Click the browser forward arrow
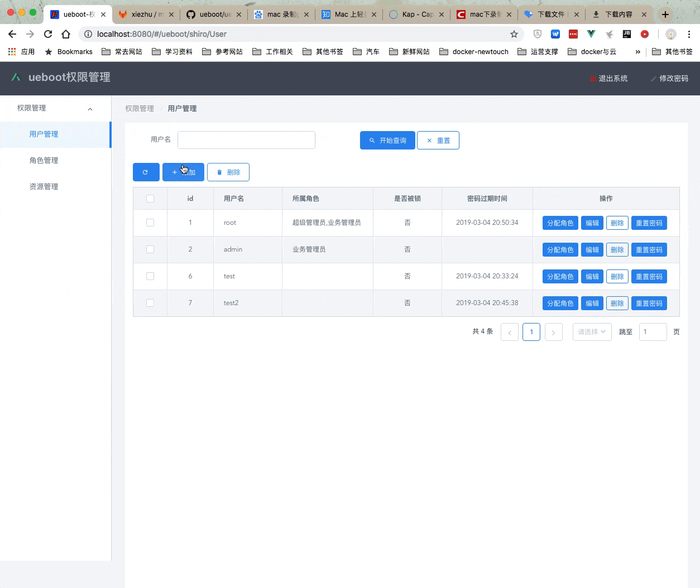This screenshot has height=588, width=700. (30, 34)
